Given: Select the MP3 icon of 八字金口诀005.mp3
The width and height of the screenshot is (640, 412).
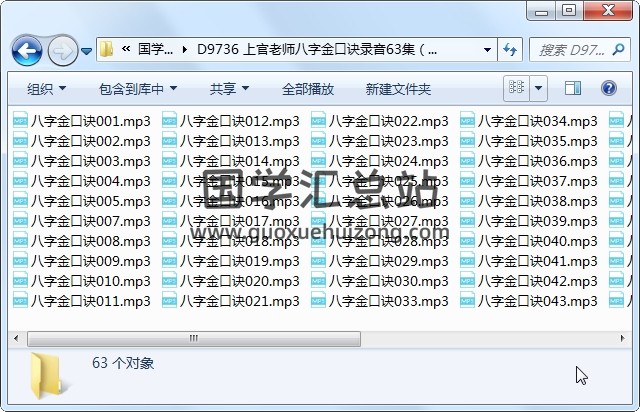Looking at the screenshot, I should tap(20, 201).
